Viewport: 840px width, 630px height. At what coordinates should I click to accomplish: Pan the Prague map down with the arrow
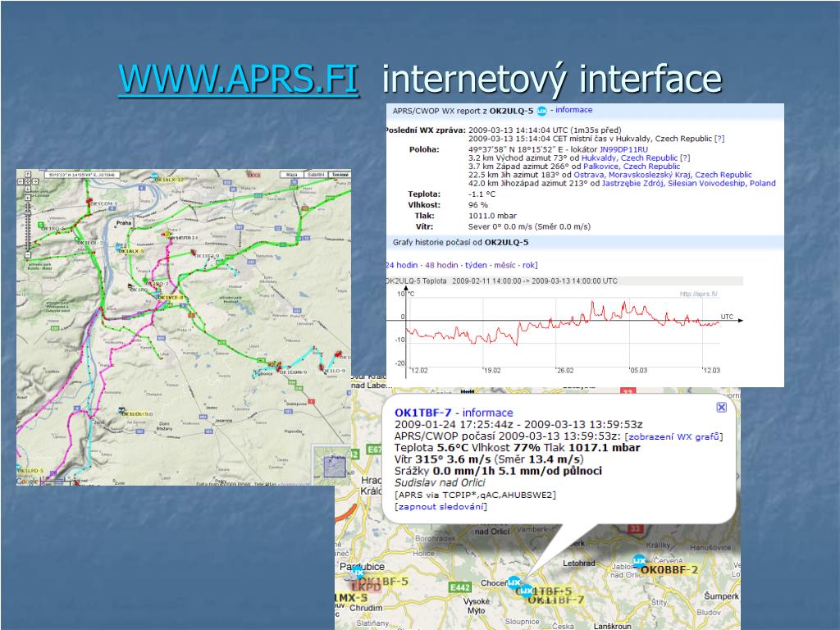pyautogui.click(x=28, y=189)
